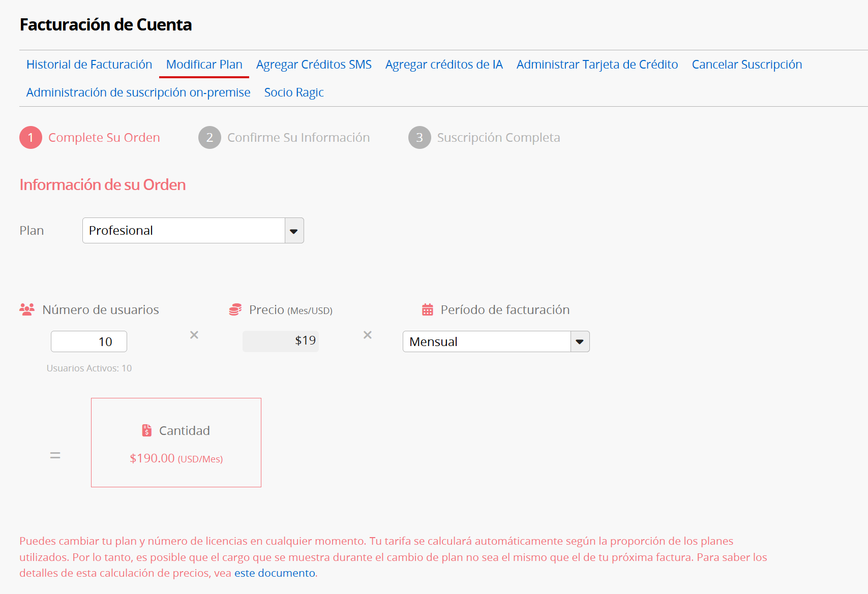Image resolution: width=868 pixels, height=594 pixels.
Task: Go to Socio Ragic tab
Action: [x=294, y=92]
